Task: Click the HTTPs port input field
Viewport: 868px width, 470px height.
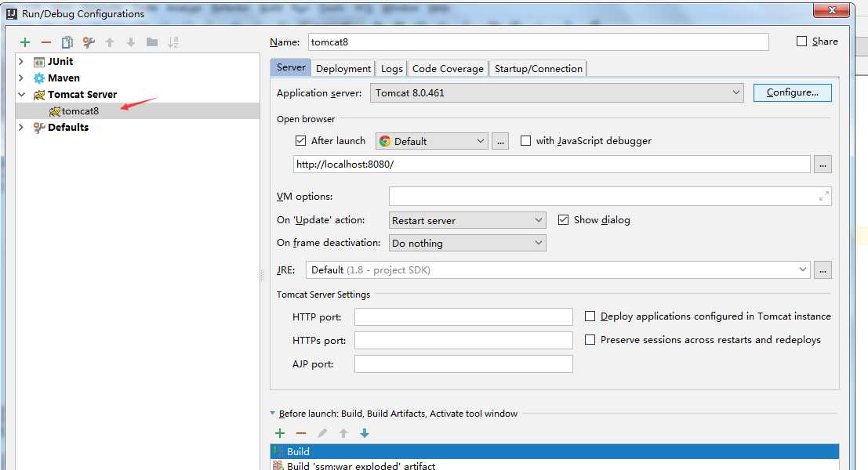Action: coord(463,340)
